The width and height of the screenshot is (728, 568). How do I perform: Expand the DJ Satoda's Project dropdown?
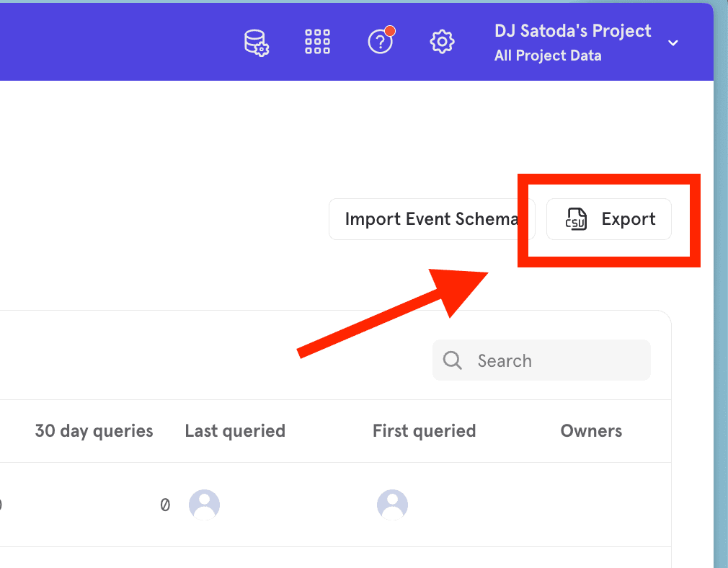tap(572, 30)
